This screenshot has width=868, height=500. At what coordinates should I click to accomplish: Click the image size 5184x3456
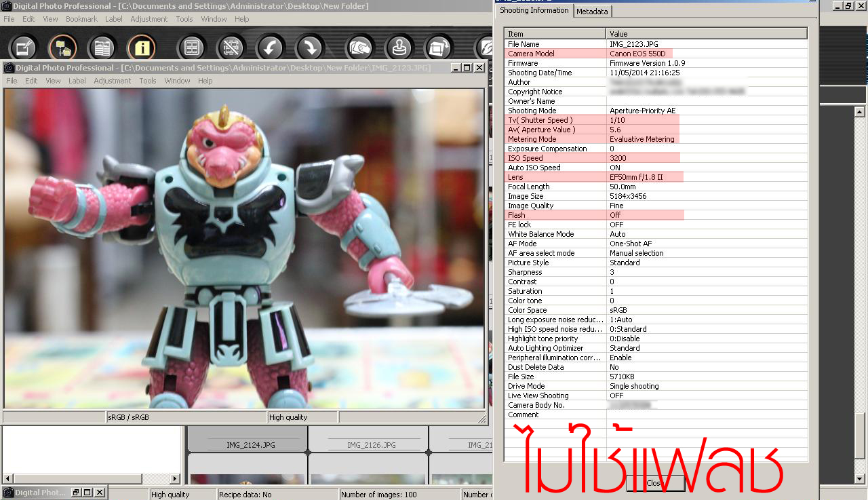pyautogui.click(x=627, y=196)
